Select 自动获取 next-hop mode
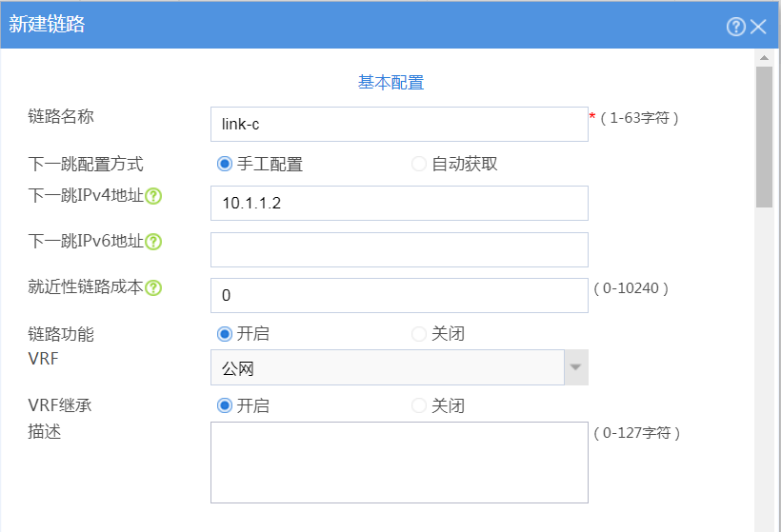Screen dimensions: 781x532 419,164
